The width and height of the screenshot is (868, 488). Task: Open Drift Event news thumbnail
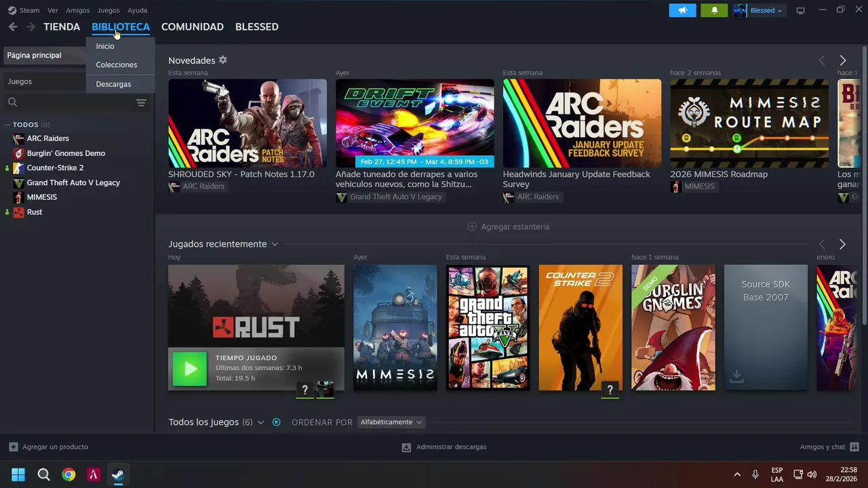point(415,123)
